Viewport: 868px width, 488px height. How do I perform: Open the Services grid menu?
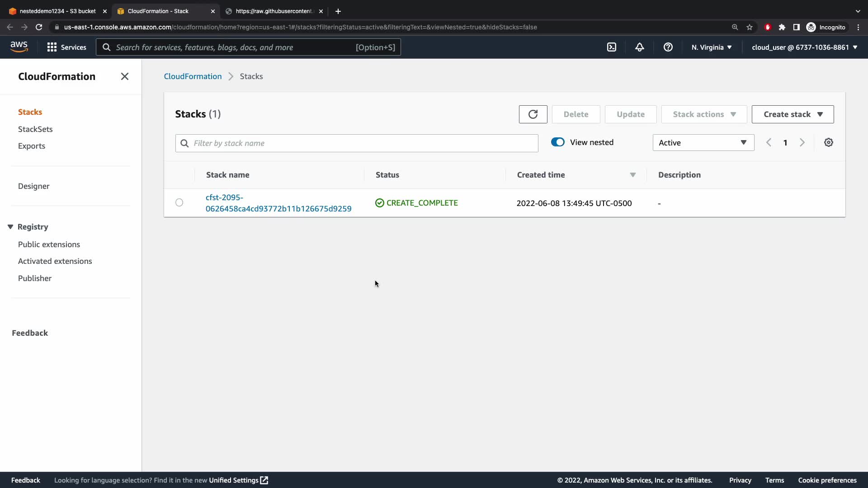pyautogui.click(x=66, y=47)
